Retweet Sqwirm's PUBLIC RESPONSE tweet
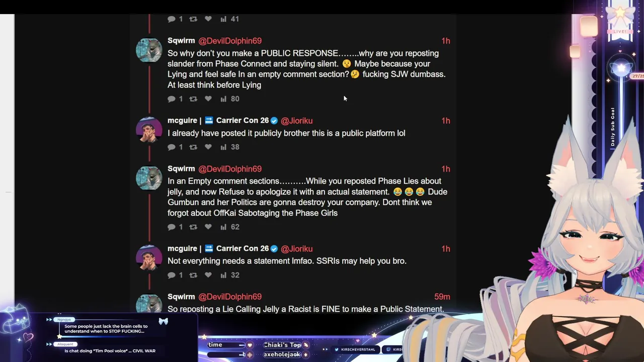Screen dimensions: 644x362 coord(193,99)
